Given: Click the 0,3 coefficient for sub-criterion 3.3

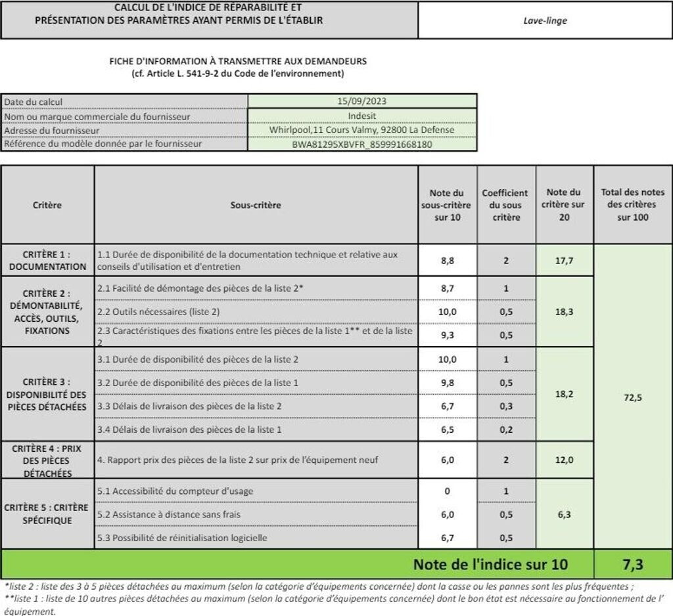Looking at the screenshot, I should coord(505,407).
